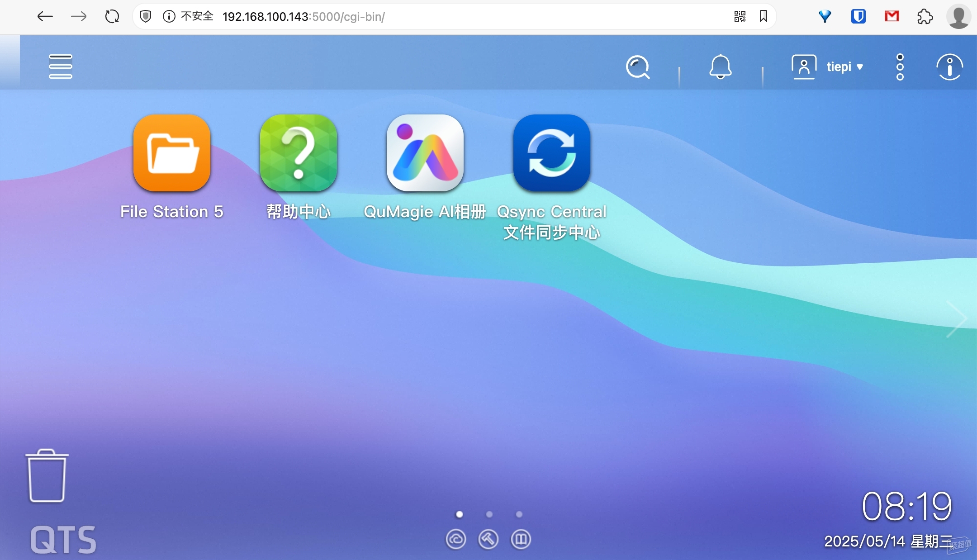Open the three-dot More options menu
Viewport: 977px width, 560px height.
pyautogui.click(x=900, y=67)
